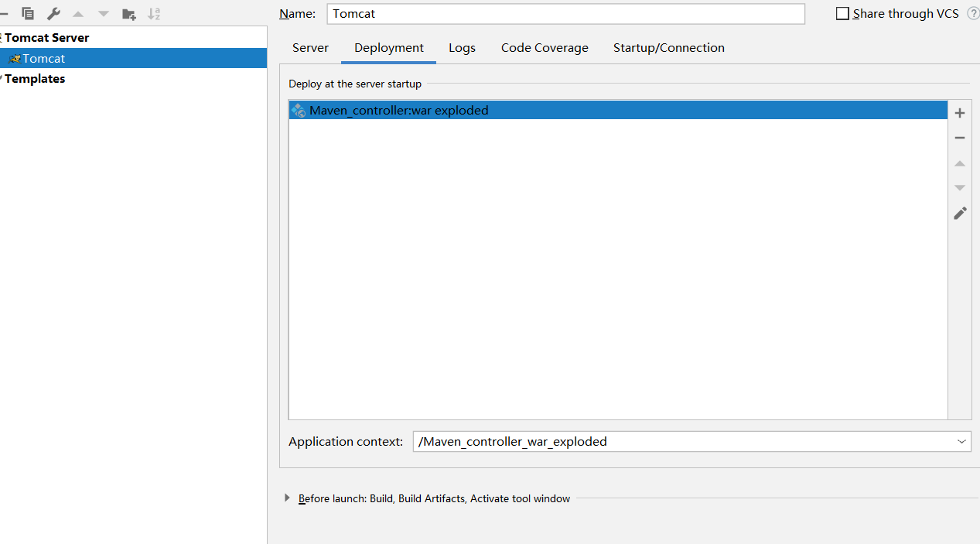Show the Startup/Connection tab

[x=669, y=48]
